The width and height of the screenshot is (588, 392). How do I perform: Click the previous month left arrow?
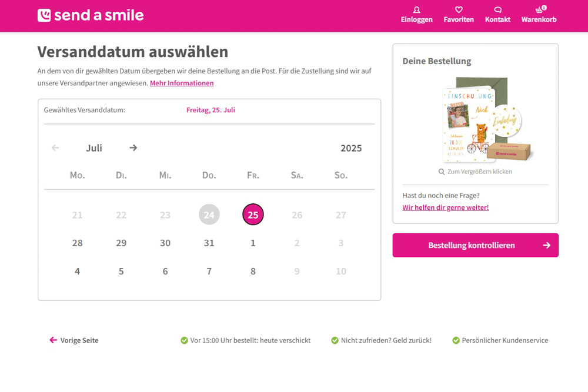tap(55, 148)
